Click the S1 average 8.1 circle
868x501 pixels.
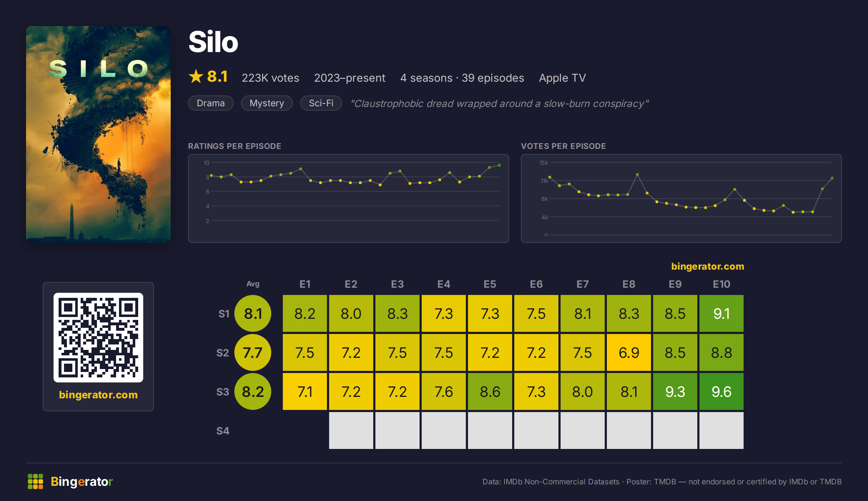pyautogui.click(x=253, y=313)
